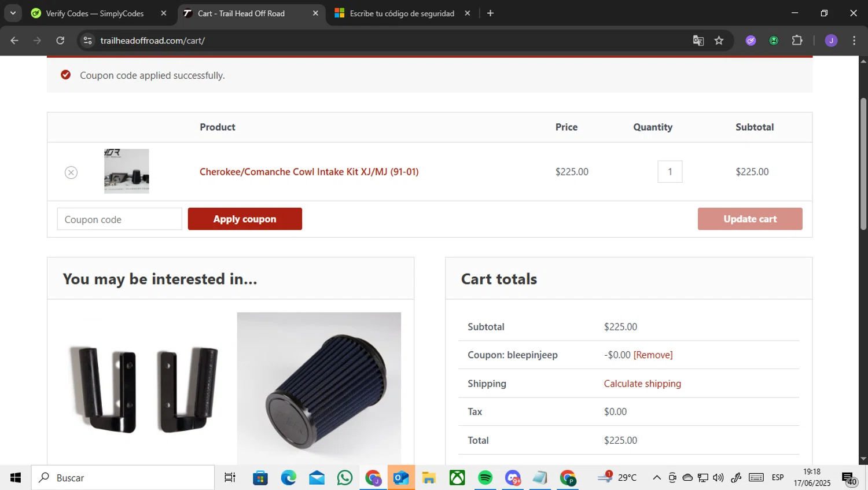The image size is (868, 490).
Task: Open the weather widget showing 29°C
Action: (x=617, y=477)
